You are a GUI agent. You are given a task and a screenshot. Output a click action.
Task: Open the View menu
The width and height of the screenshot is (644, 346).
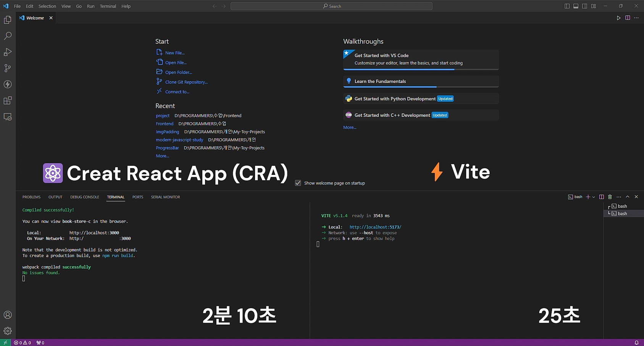(66, 6)
